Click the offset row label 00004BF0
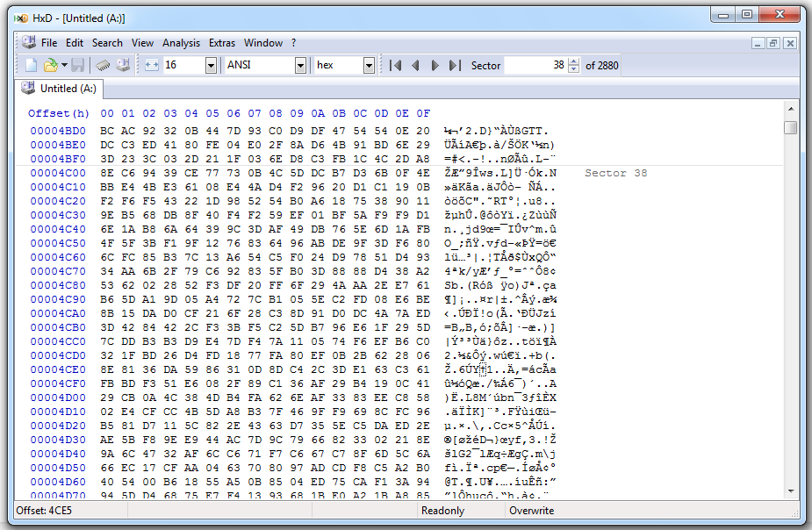Image resolution: width=812 pixels, height=530 pixels. 58,159
